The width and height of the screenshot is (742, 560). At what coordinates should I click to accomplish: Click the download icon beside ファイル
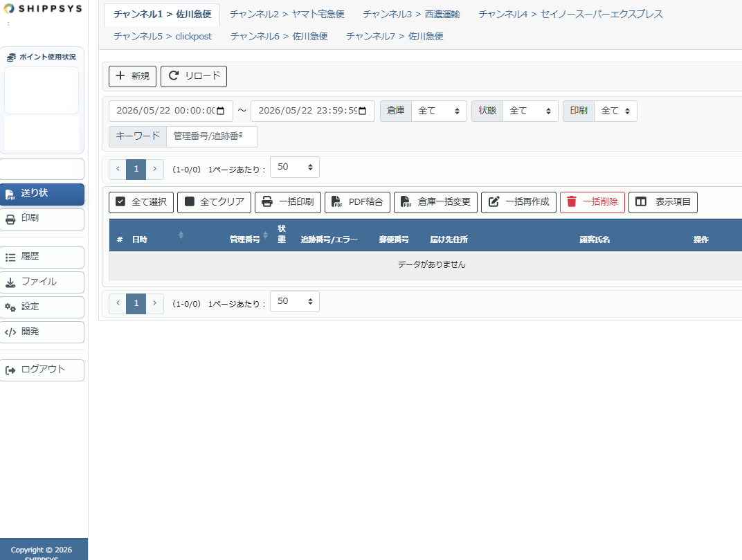click(x=10, y=282)
